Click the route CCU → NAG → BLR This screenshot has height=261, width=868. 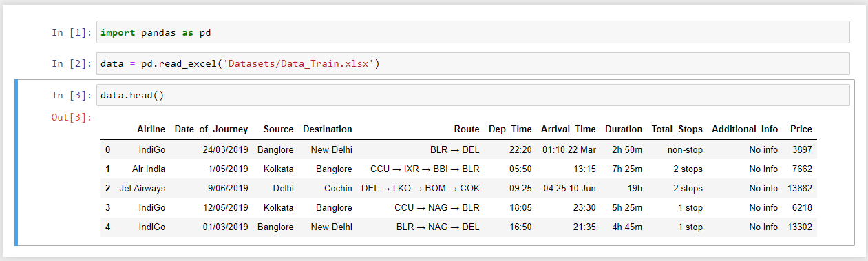pyautogui.click(x=437, y=207)
